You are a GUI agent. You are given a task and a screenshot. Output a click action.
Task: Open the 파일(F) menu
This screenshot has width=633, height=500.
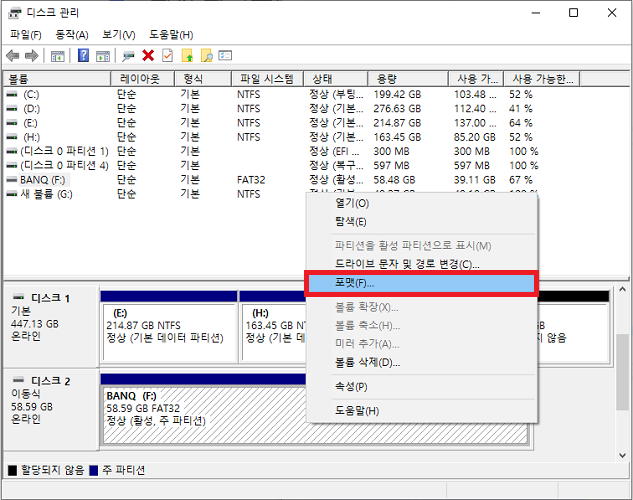coord(26,35)
